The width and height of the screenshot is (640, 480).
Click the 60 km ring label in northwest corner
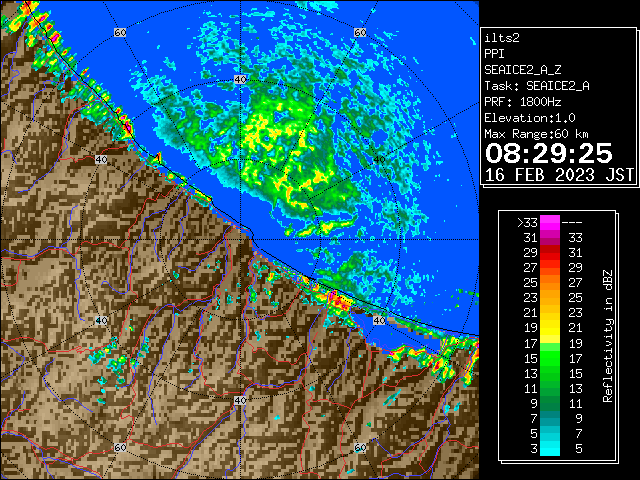120,32
